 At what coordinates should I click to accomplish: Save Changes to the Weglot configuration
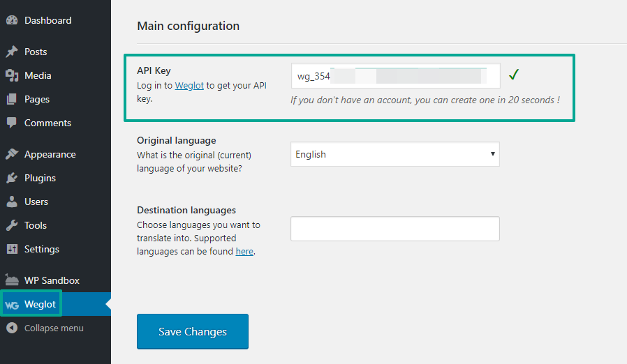[193, 331]
